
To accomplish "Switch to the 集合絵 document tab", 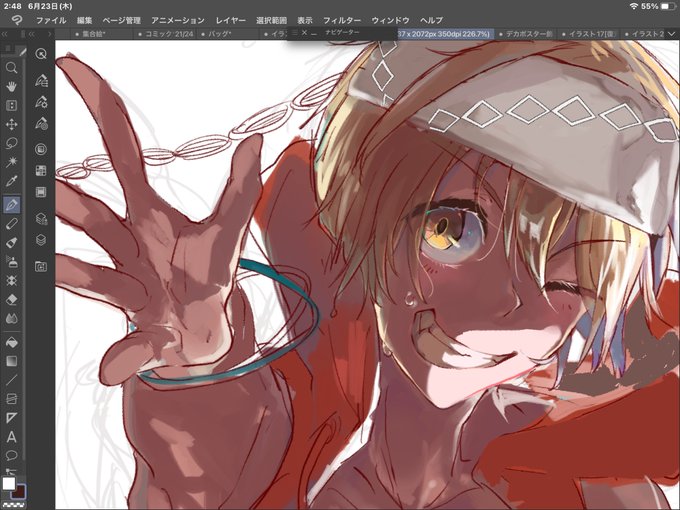I will click(x=102, y=34).
